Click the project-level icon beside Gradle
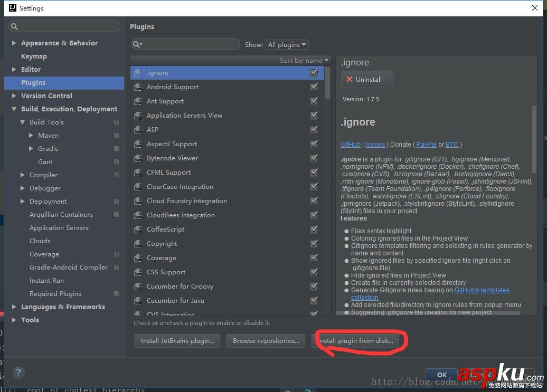This screenshot has height=392, width=547. pyautogui.click(x=117, y=149)
